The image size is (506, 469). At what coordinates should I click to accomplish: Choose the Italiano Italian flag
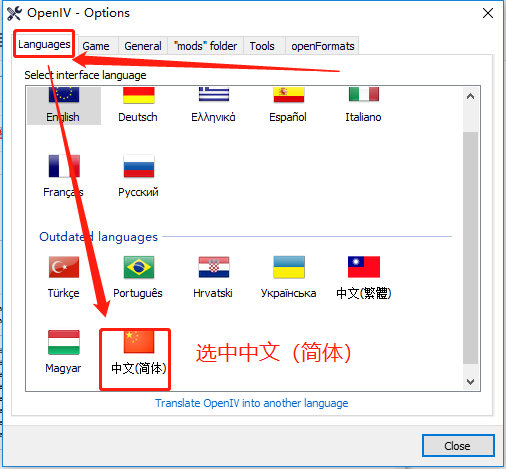(364, 94)
